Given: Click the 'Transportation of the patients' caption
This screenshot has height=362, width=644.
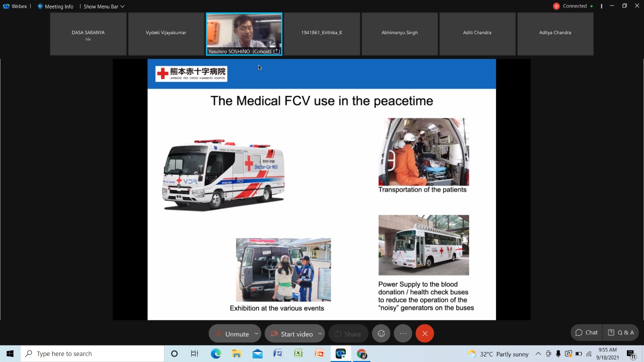Looking at the screenshot, I should click(422, 190).
